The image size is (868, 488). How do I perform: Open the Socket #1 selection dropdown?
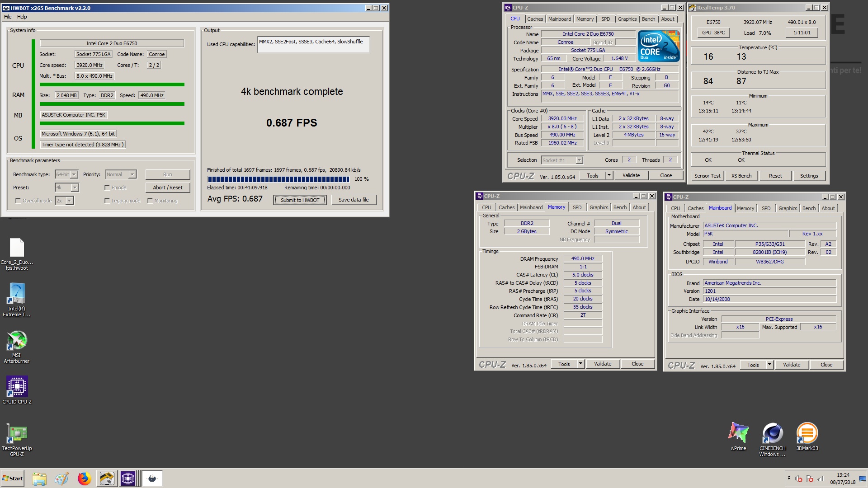click(579, 160)
